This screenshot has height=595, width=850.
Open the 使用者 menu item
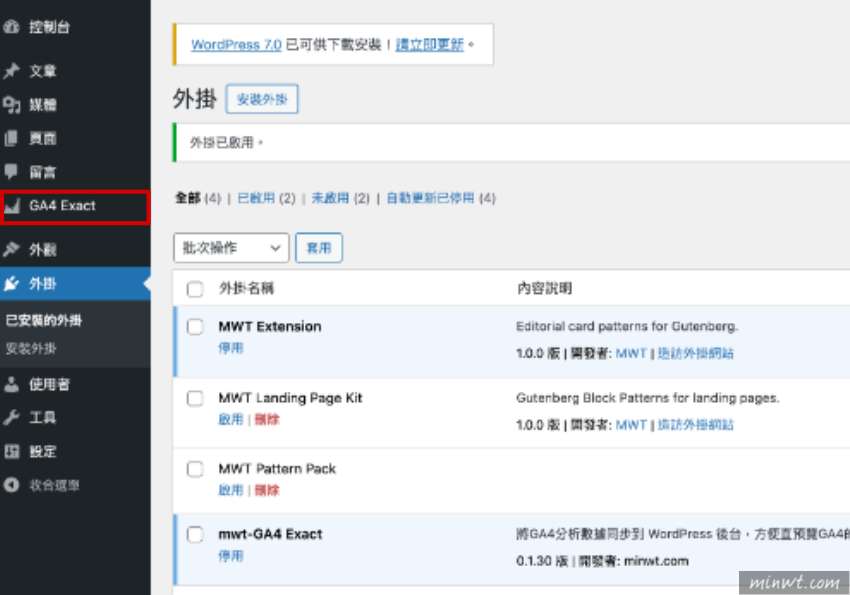tap(49, 384)
